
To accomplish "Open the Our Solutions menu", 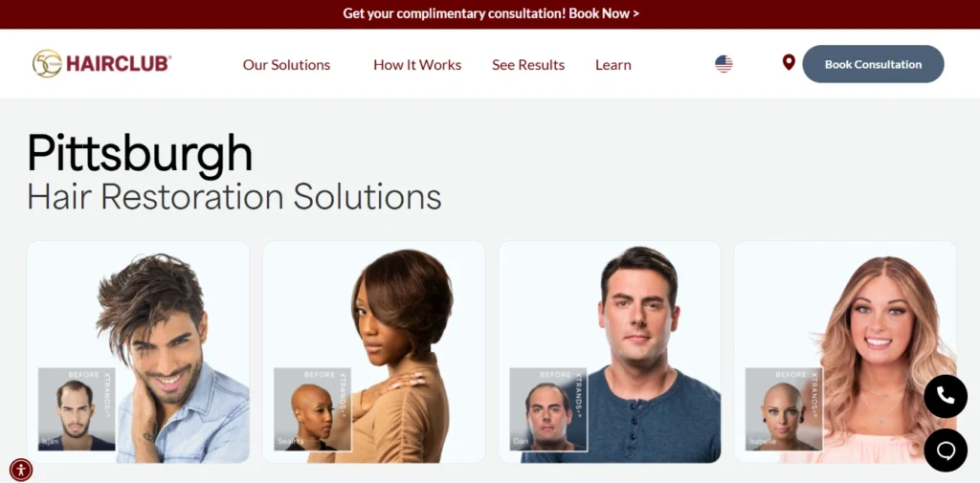I will pos(286,65).
